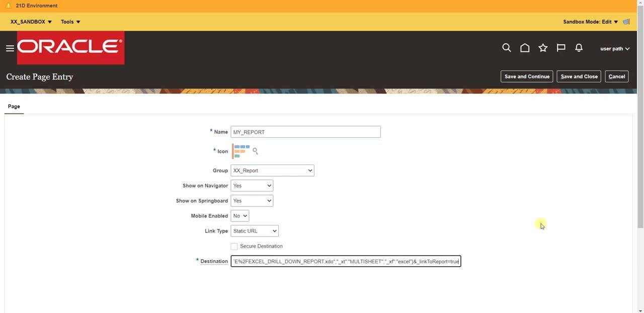Click the Save and Continue button

527,76
